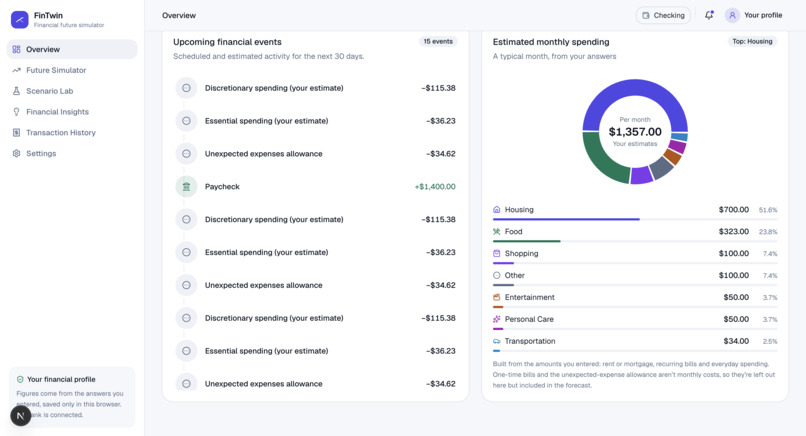Click the blue Housing donut segment
Image resolution: width=806 pixels, height=436 pixels.
click(635, 88)
